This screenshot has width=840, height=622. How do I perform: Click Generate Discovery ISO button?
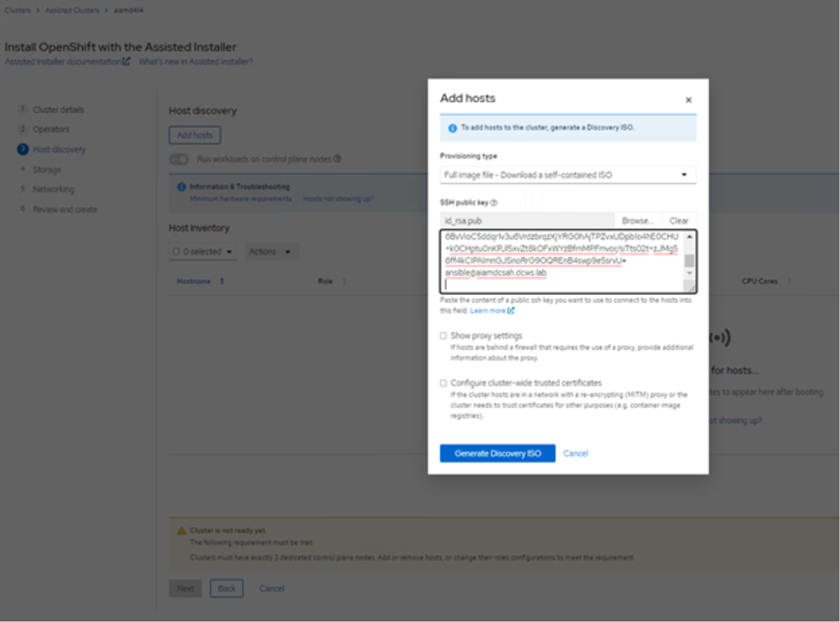pyautogui.click(x=498, y=454)
